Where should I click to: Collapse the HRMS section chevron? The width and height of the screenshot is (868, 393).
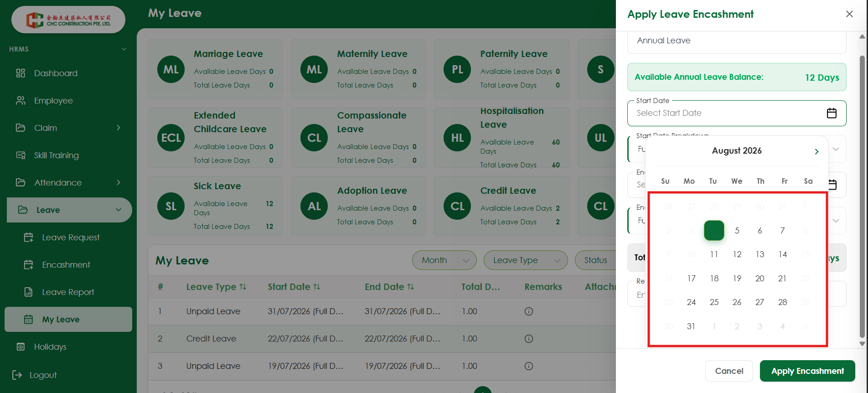click(124, 49)
